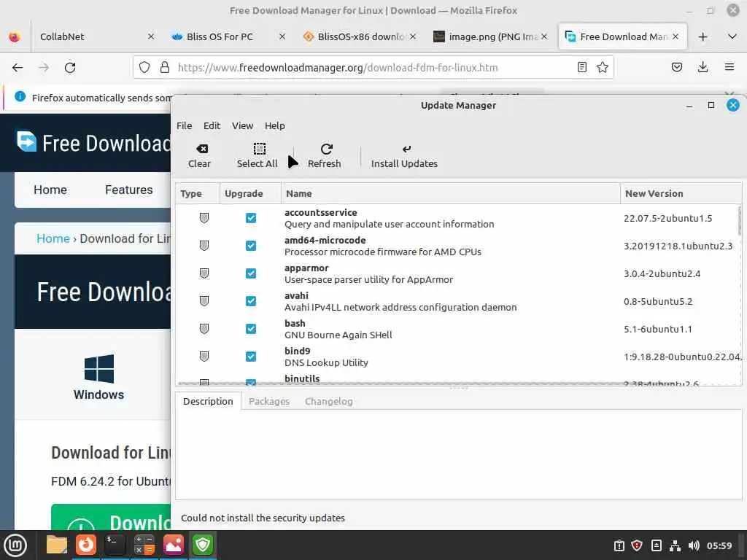The width and height of the screenshot is (747, 560).
Task: Uncheck the avahi upgrade checkbox
Action: coord(251,301)
